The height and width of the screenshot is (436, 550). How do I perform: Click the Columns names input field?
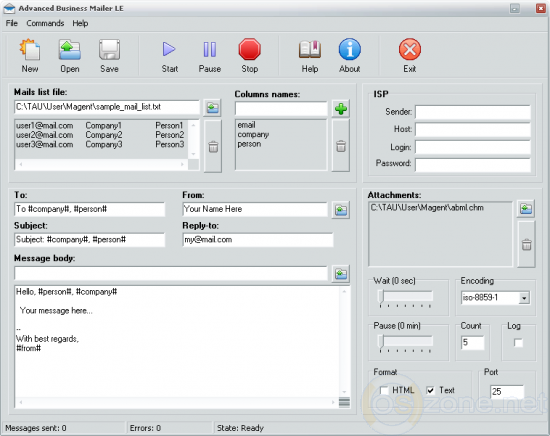coord(281,109)
